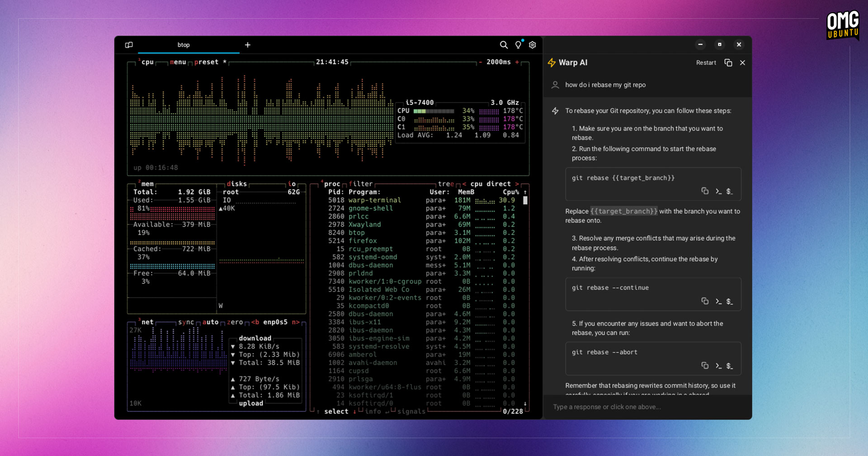Open the panel layout icon left of btop tab

pos(129,45)
